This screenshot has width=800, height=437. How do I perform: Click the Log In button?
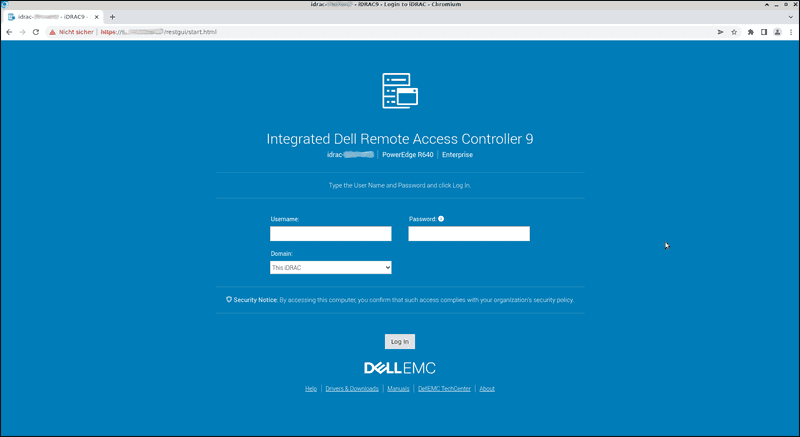point(399,341)
